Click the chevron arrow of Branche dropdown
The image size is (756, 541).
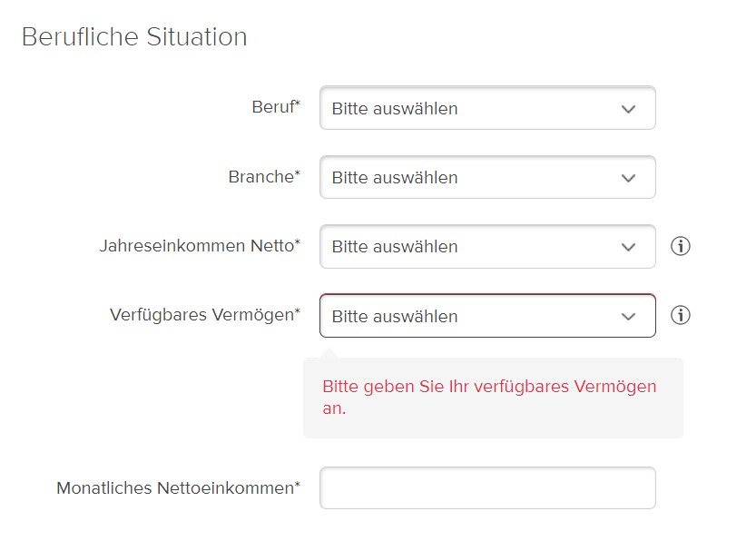tap(628, 178)
